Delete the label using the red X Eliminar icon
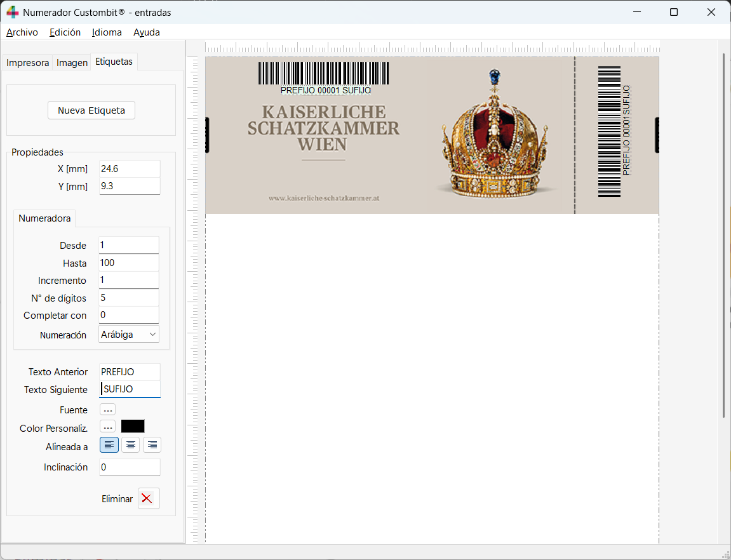Screen dimensions: 731x560 pos(148,498)
